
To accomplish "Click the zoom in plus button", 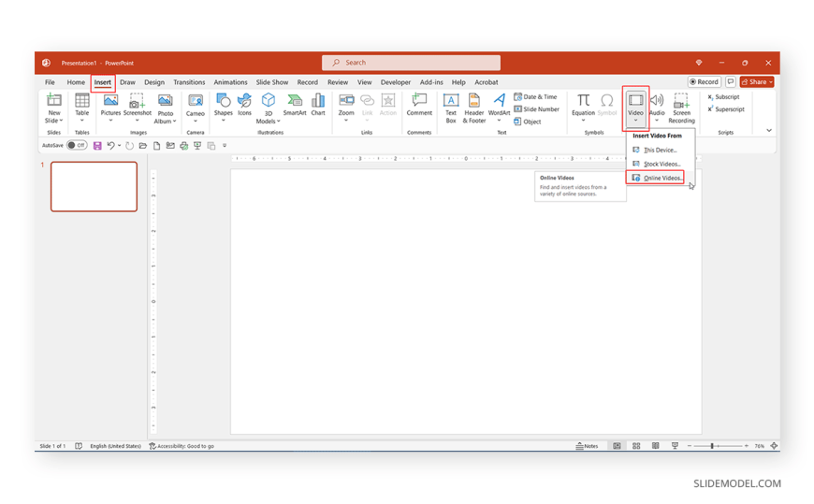I will coord(747,446).
